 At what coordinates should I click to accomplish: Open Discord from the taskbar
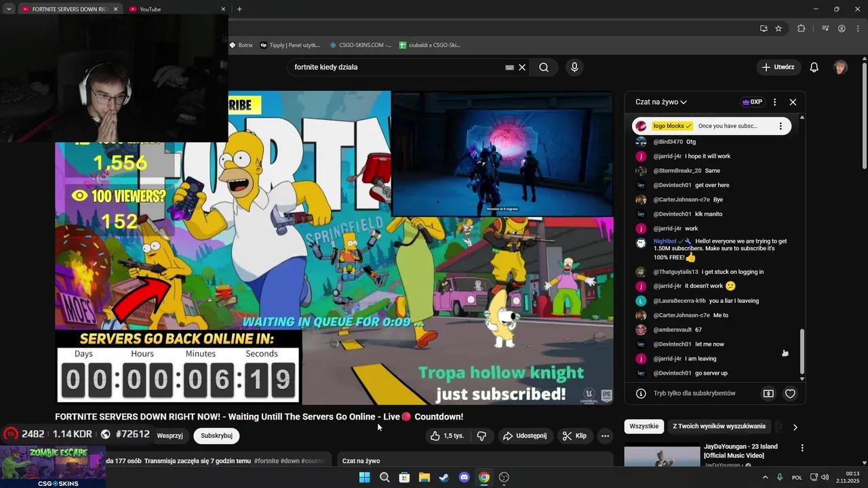click(464, 477)
